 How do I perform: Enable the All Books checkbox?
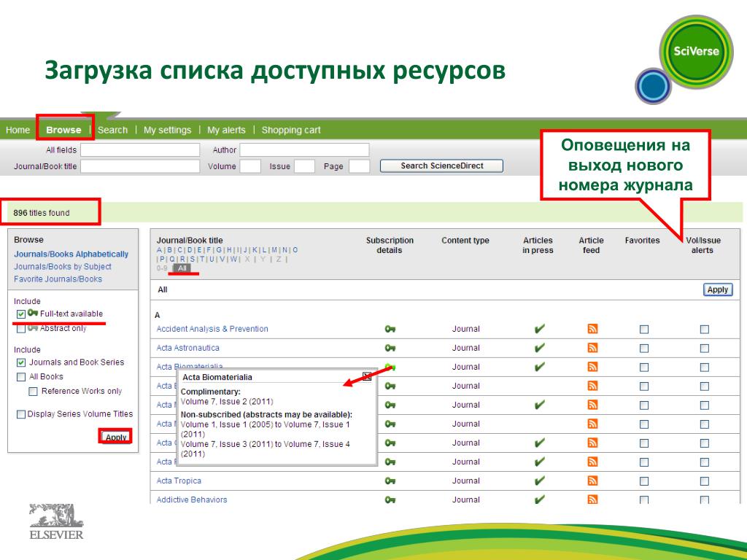point(21,377)
